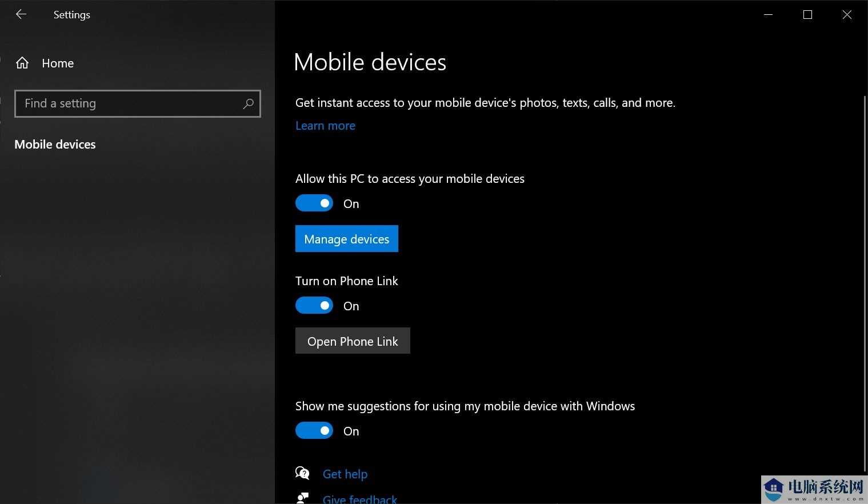The image size is (868, 504).
Task: Click the vertical scrollbar on the right
Action: pos(865,283)
